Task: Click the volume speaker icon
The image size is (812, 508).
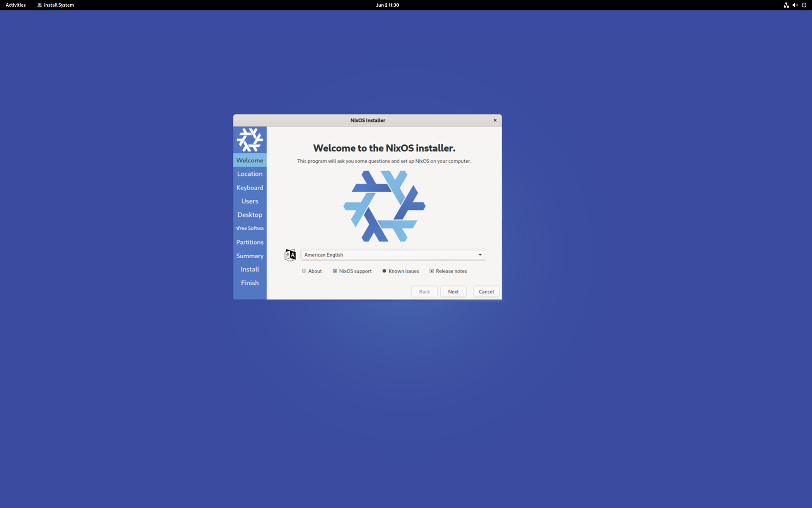Action: click(795, 5)
